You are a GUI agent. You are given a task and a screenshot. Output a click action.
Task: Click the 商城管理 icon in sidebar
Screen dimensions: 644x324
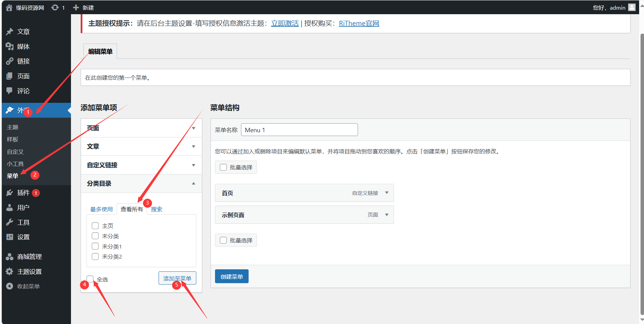(x=10, y=256)
